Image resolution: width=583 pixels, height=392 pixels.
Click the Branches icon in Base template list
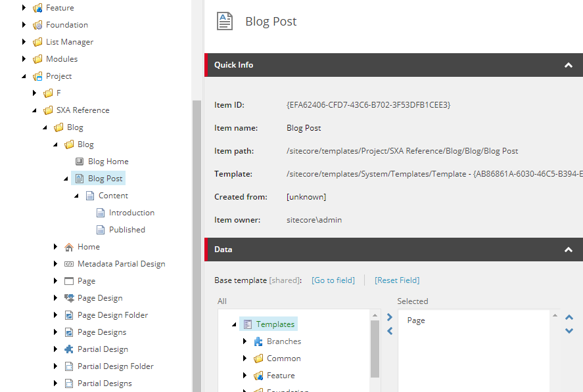tap(258, 341)
